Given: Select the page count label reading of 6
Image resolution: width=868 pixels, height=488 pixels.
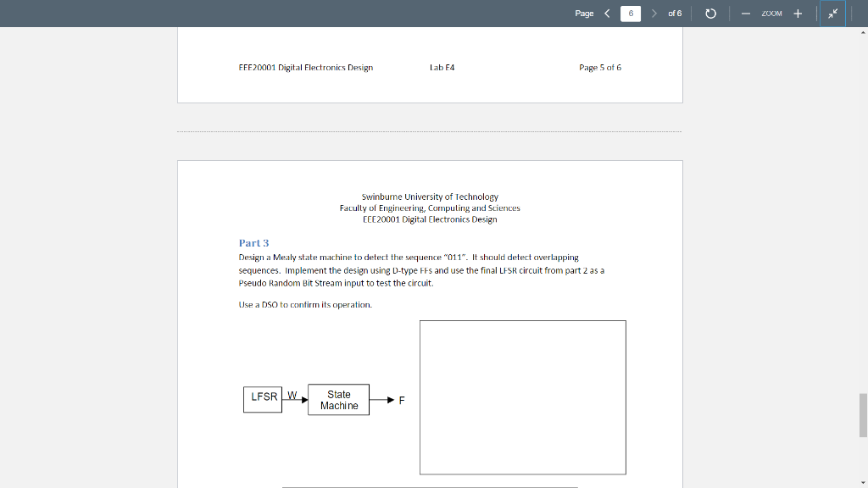Looking at the screenshot, I should pyautogui.click(x=674, y=13).
